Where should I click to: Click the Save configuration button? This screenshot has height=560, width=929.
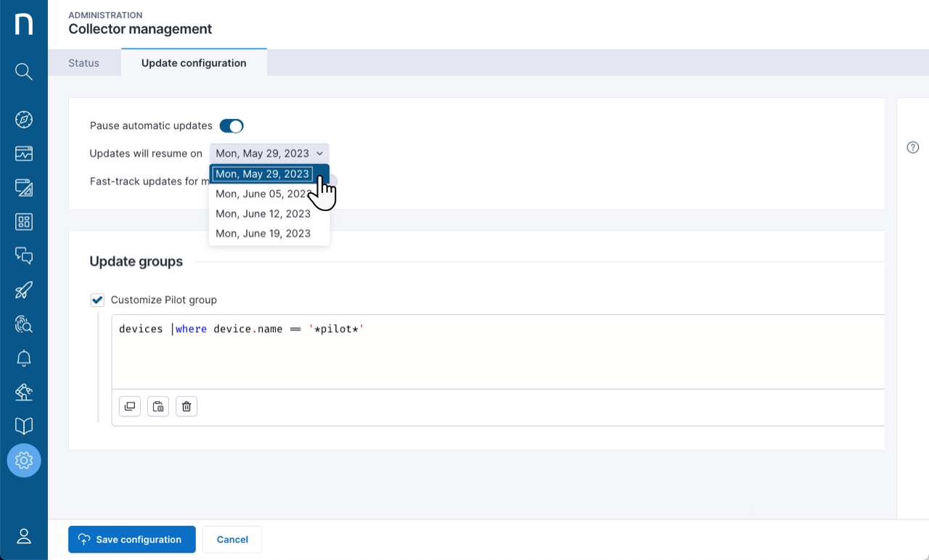coord(131,540)
